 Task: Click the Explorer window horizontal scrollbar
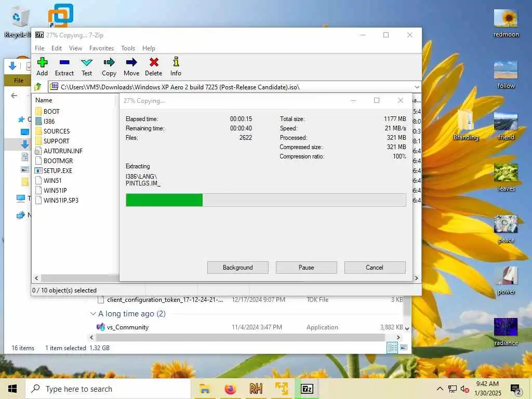tap(240, 337)
